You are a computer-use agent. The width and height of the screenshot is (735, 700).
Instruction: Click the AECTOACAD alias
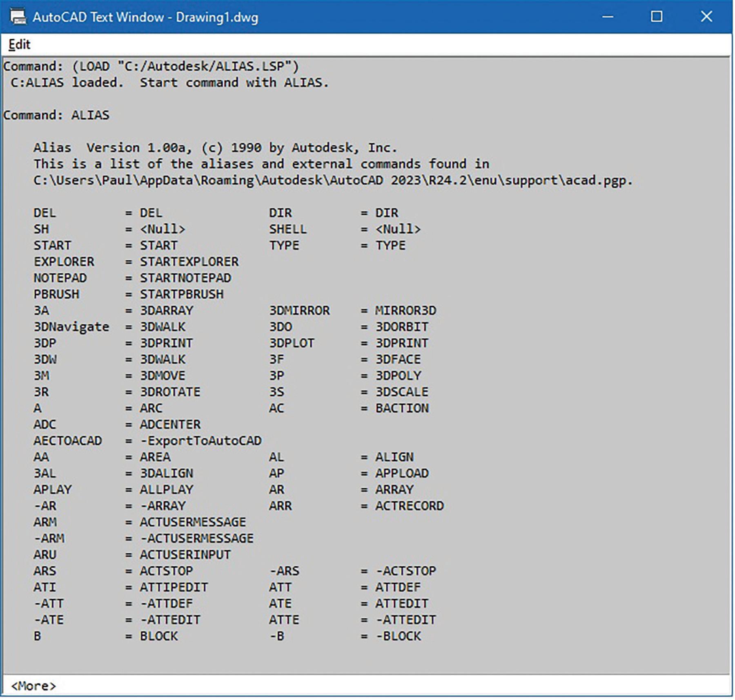(x=68, y=441)
